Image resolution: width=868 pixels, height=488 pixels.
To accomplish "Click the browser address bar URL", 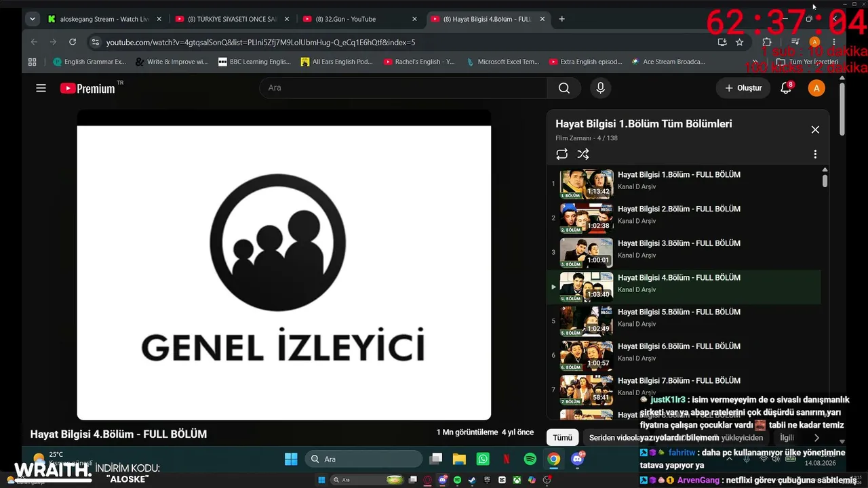I will (407, 42).
